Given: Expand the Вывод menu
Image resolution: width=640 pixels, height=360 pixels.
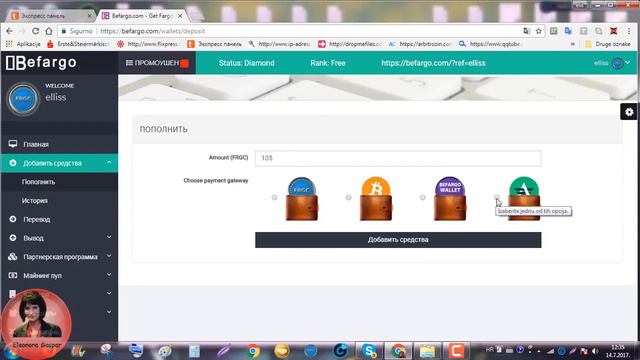Looking at the screenshot, I should [x=109, y=238].
